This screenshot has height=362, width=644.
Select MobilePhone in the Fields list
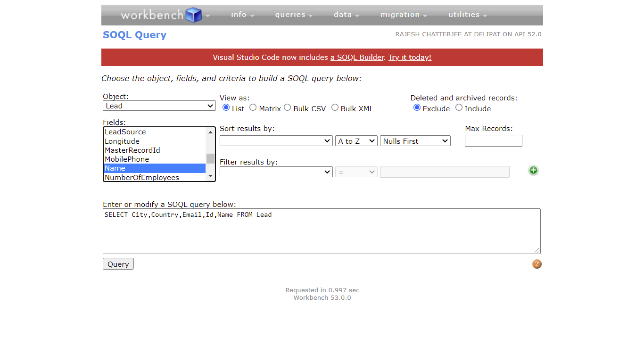point(155,159)
